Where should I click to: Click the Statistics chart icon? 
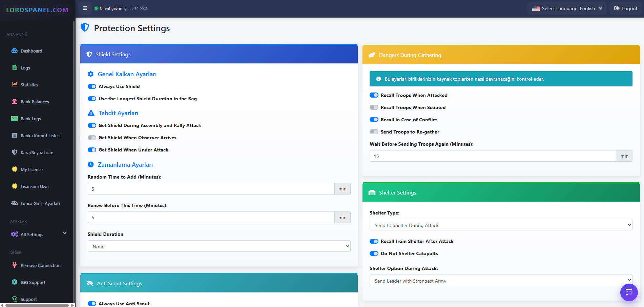(x=15, y=85)
